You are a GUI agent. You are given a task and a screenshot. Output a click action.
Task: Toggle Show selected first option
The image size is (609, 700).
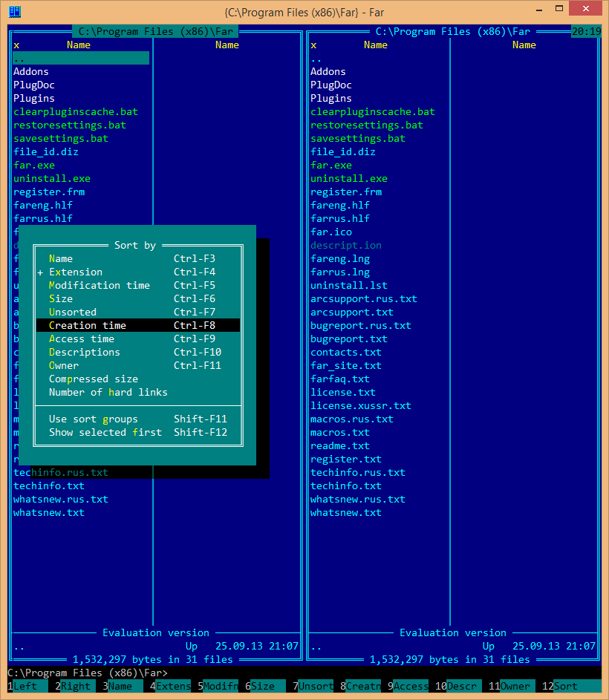(138, 433)
